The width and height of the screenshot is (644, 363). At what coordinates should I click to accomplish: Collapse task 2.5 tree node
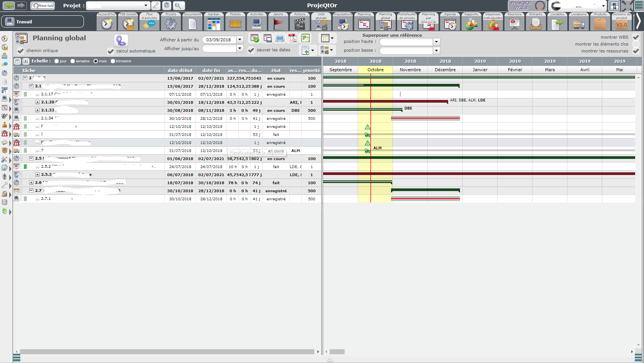(x=31, y=159)
